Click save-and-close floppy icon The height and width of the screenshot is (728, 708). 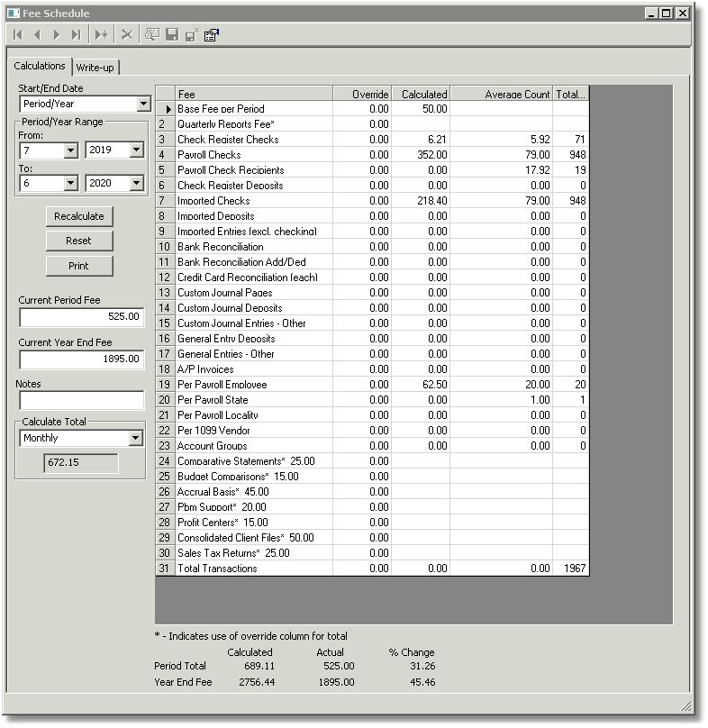(192, 35)
